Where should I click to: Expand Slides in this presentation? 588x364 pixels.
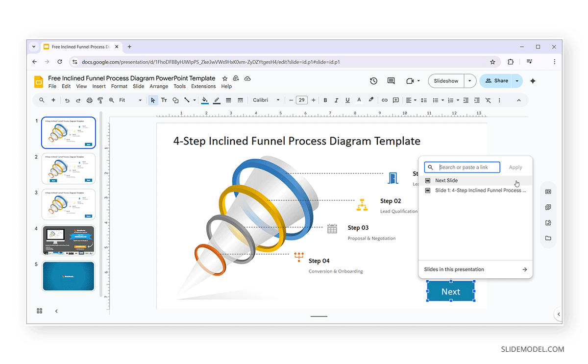point(475,269)
